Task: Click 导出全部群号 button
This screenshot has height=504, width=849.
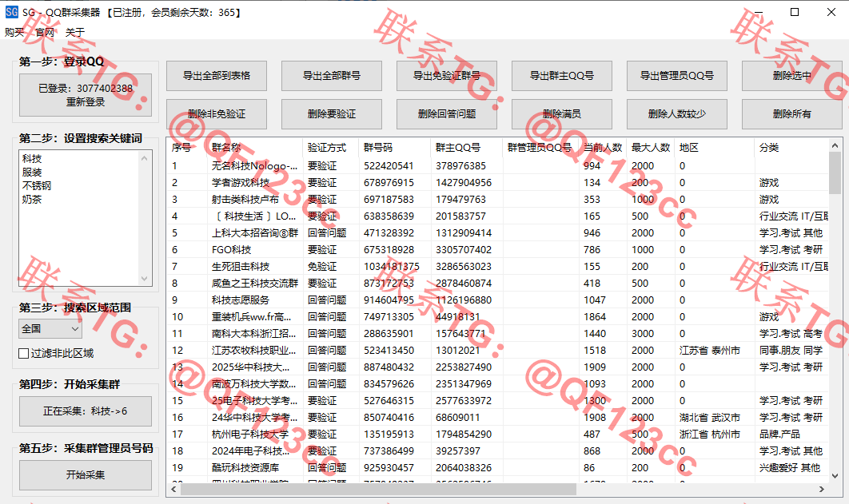Action: 332,76
